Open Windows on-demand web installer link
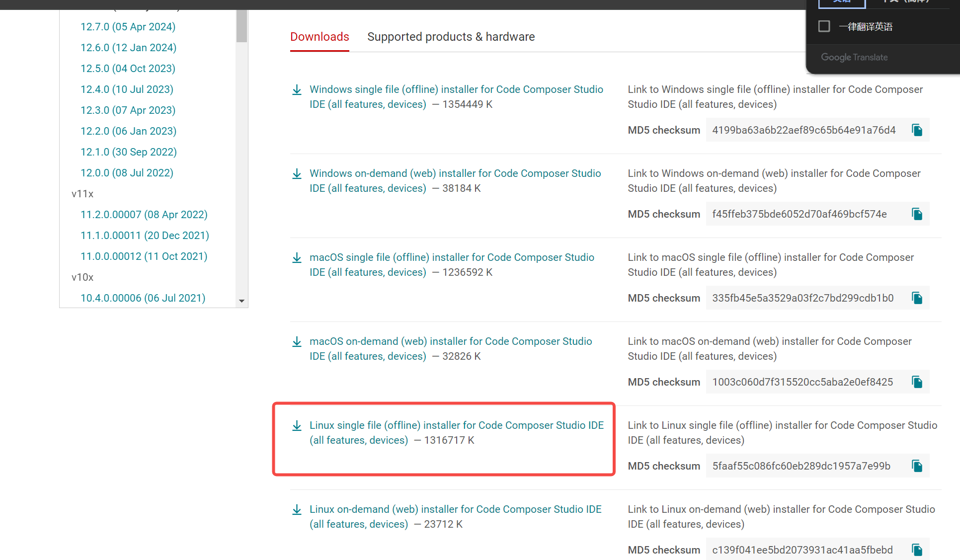This screenshot has width=960, height=560. click(x=455, y=174)
